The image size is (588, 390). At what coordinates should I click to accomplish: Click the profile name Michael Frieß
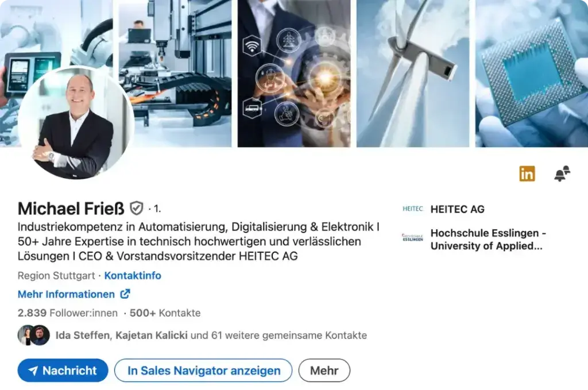[71, 208]
